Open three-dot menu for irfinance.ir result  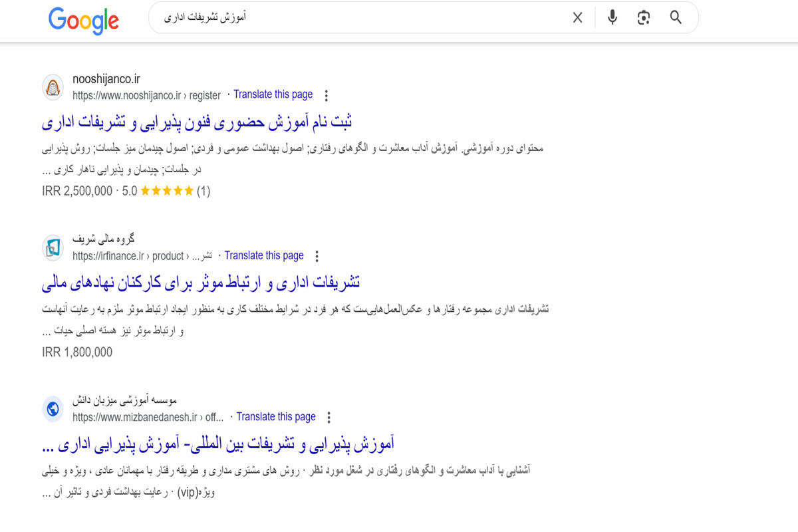pyautogui.click(x=317, y=256)
